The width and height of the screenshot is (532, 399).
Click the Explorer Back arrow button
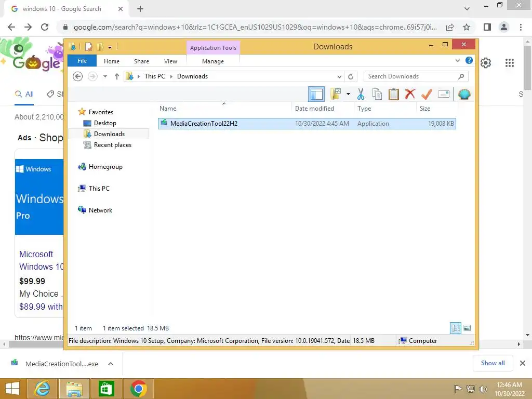[x=78, y=76]
